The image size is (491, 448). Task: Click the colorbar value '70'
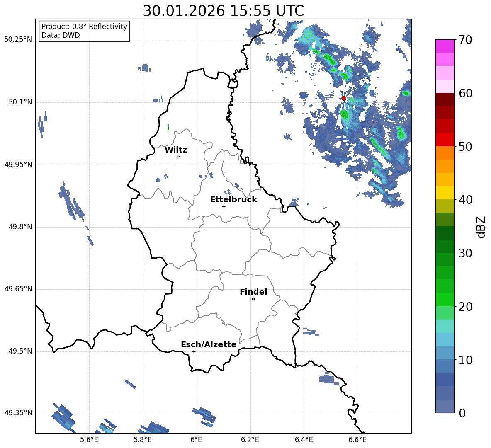click(x=465, y=40)
